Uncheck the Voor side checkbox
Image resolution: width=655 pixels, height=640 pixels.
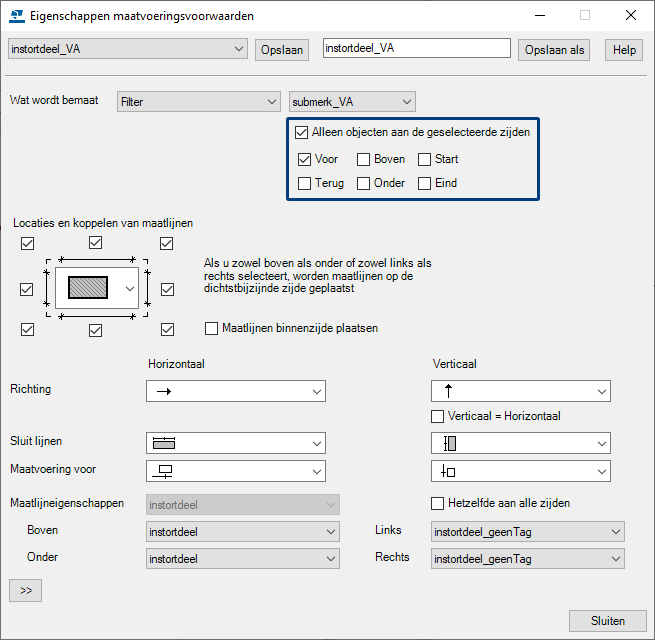[305, 159]
